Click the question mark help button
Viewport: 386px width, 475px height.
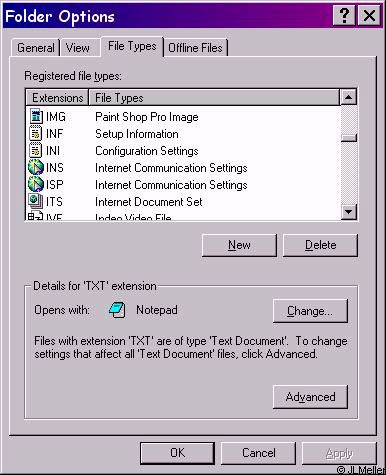(344, 15)
